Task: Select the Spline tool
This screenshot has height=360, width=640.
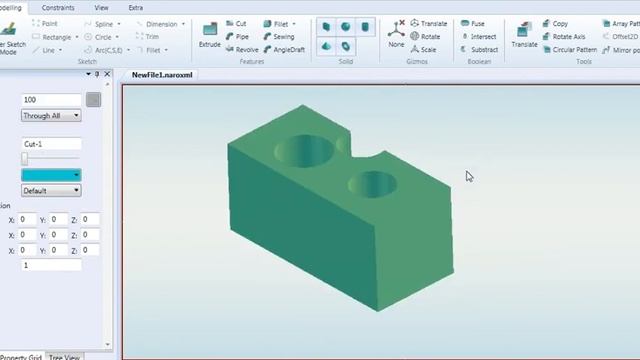Action: (99, 24)
